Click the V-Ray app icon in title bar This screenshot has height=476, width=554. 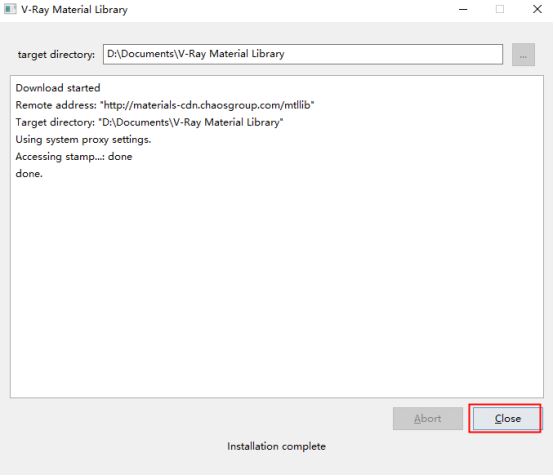point(10,9)
